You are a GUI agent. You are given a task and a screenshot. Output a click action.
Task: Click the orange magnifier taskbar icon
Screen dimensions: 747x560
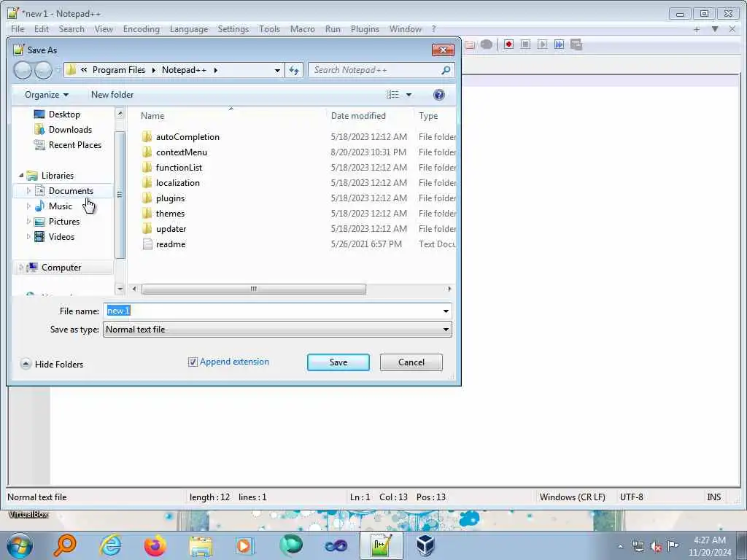pyautogui.click(x=65, y=545)
